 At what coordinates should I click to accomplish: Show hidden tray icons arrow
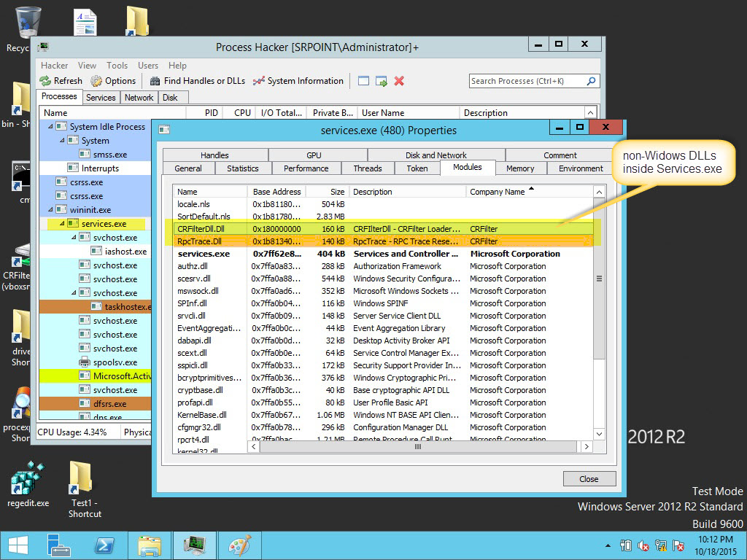[x=608, y=545]
